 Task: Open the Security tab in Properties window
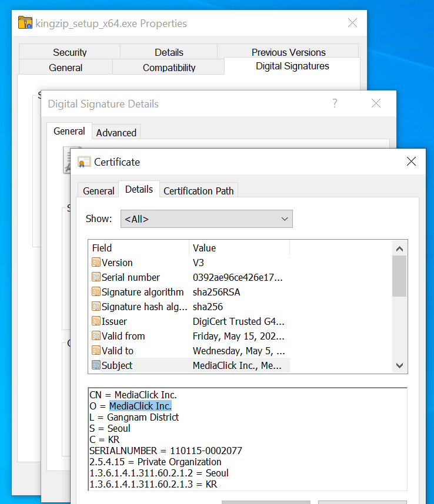tap(70, 52)
